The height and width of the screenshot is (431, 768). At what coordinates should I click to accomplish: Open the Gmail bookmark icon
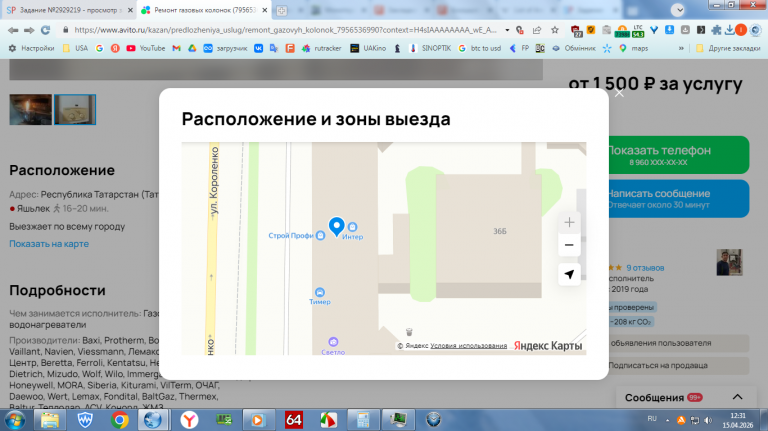[x=176, y=48]
